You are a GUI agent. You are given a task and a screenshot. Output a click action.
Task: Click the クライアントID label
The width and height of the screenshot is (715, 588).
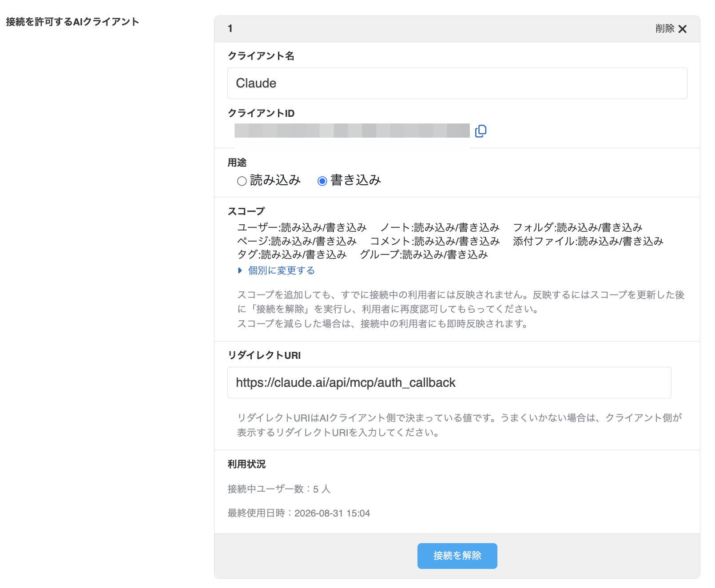coord(261,113)
